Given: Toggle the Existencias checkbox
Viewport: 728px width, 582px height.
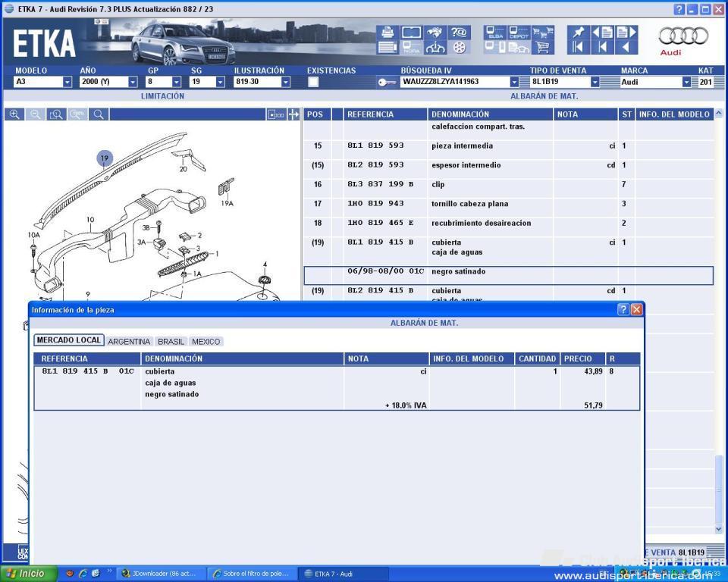Looking at the screenshot, I should [x=313, y=82].
